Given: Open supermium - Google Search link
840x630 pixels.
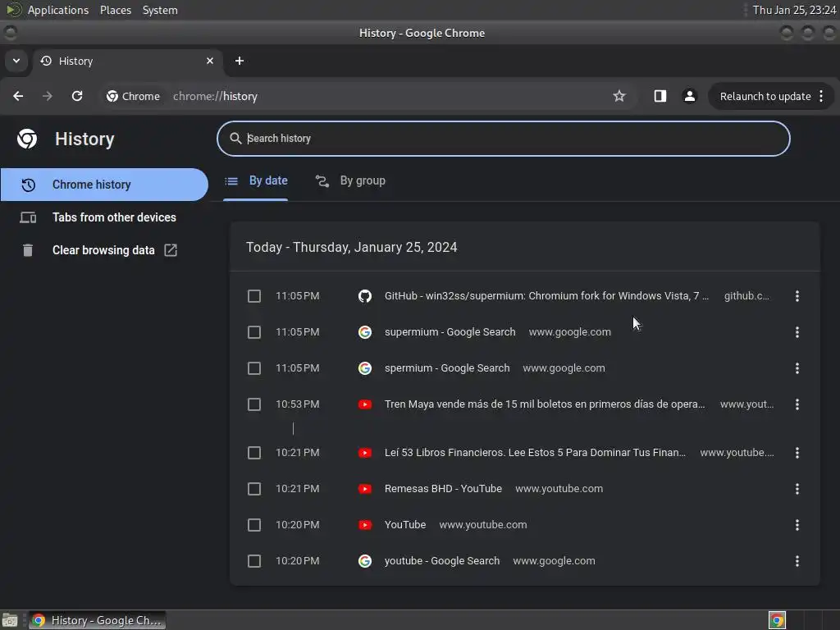Looking at the screenshot, I should [x=450, y=332].
